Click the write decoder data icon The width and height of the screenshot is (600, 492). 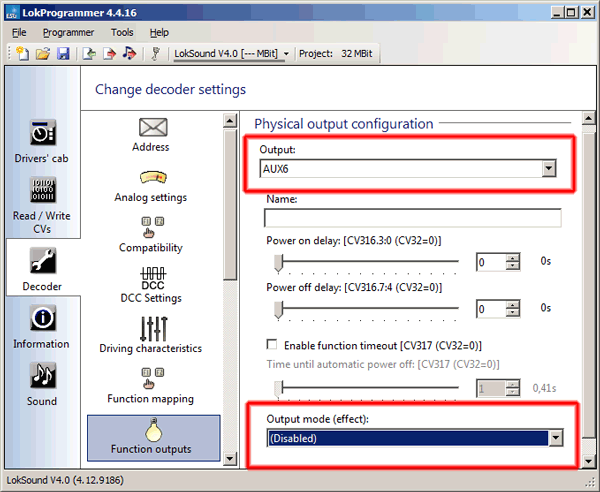(109, 54)
